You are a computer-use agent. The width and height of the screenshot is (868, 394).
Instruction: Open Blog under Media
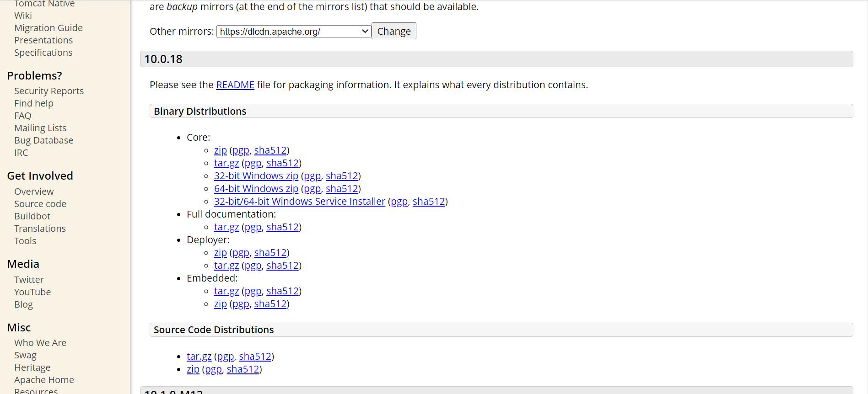(x=23, y=304)
